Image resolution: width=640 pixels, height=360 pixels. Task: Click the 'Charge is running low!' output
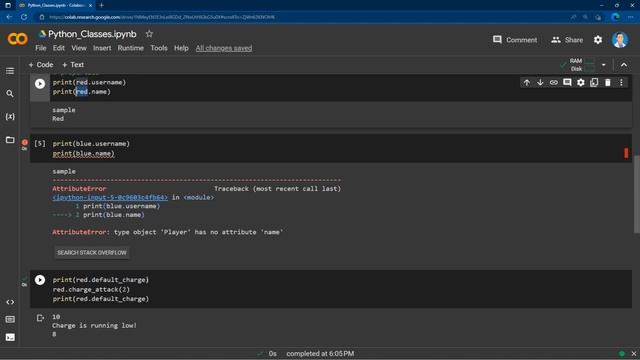94,325
